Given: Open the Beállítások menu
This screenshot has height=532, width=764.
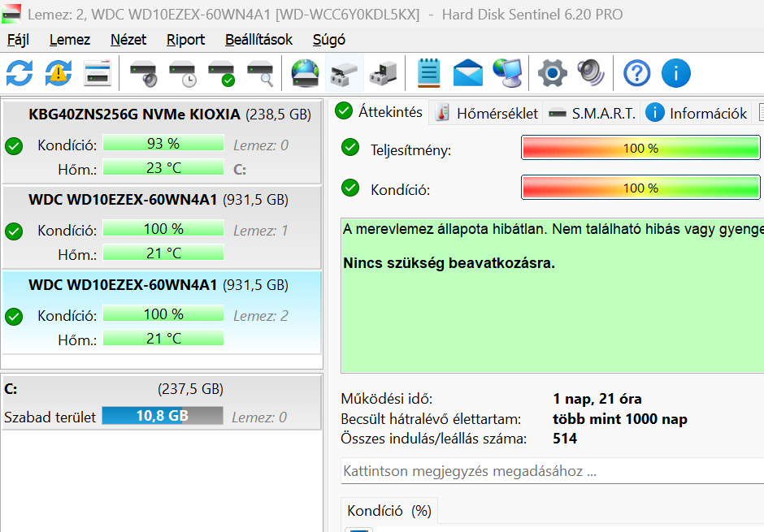Looking at the screenshot, I should [x=258, y=40].
